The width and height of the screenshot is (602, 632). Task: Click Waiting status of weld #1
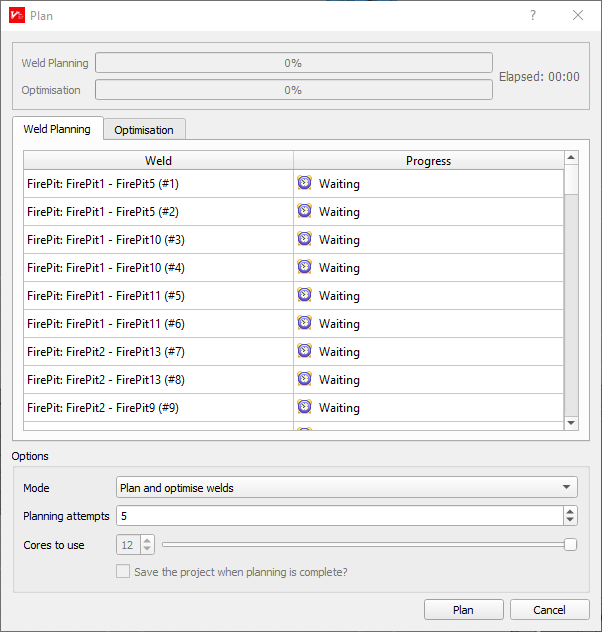(x=339, y=184)
